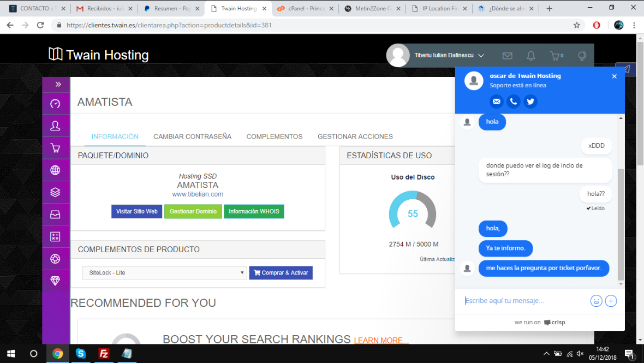644x363 pixels.
Task: Switch to the IP Location Finder browser tab
Action: (x=439, y=8)
